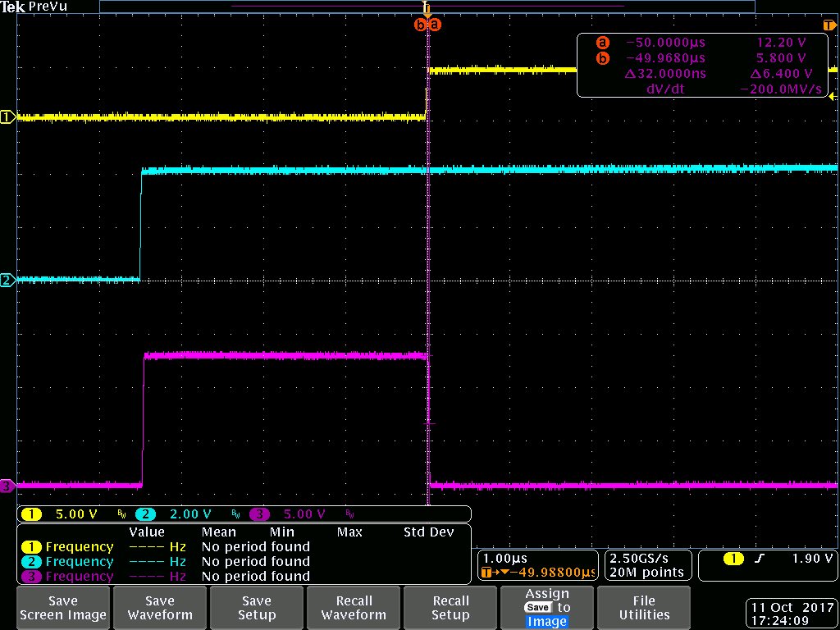The height and width of the screenshot is (630, 840).
Task: Click the waveform record overview bar at top
Action: point(427,7)
